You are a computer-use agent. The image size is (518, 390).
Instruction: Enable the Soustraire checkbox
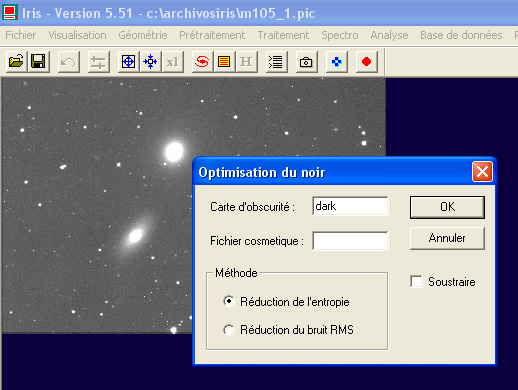coord(416,281)
